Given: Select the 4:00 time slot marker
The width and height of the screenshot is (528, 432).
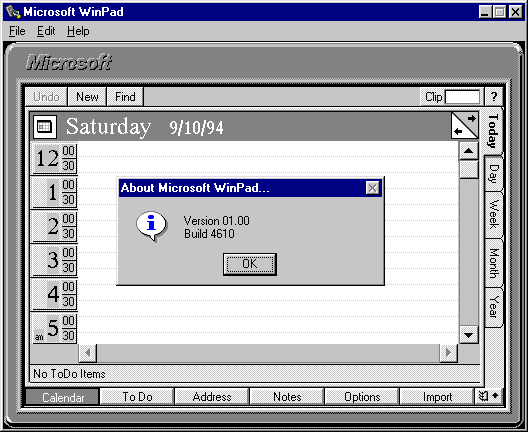Looking at the screenshot, I should click(69, 287).
